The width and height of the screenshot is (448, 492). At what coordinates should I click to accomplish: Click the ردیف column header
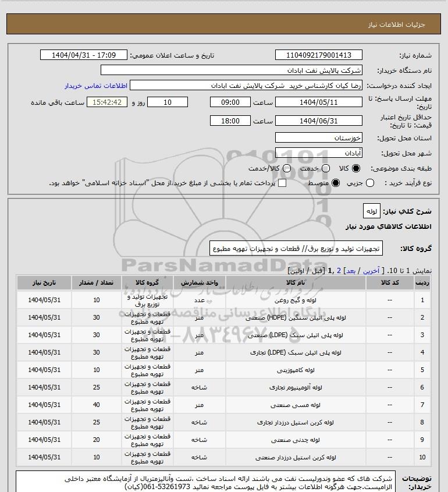point(422,283)
